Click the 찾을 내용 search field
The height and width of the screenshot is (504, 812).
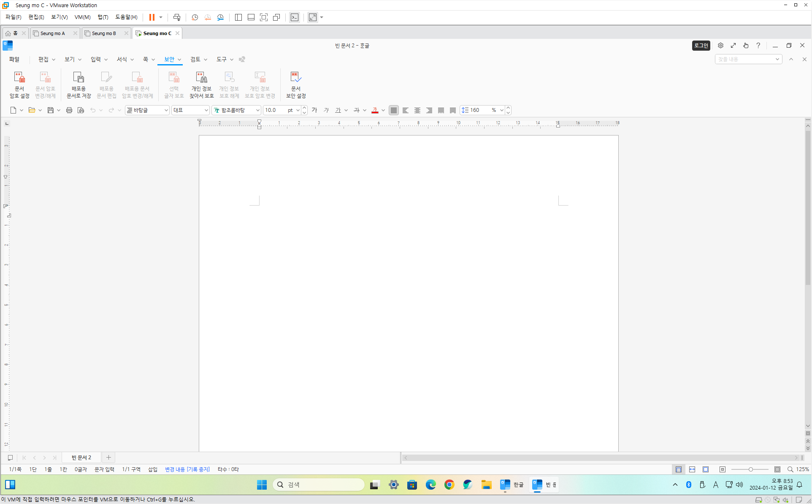(x=745, y=60)
